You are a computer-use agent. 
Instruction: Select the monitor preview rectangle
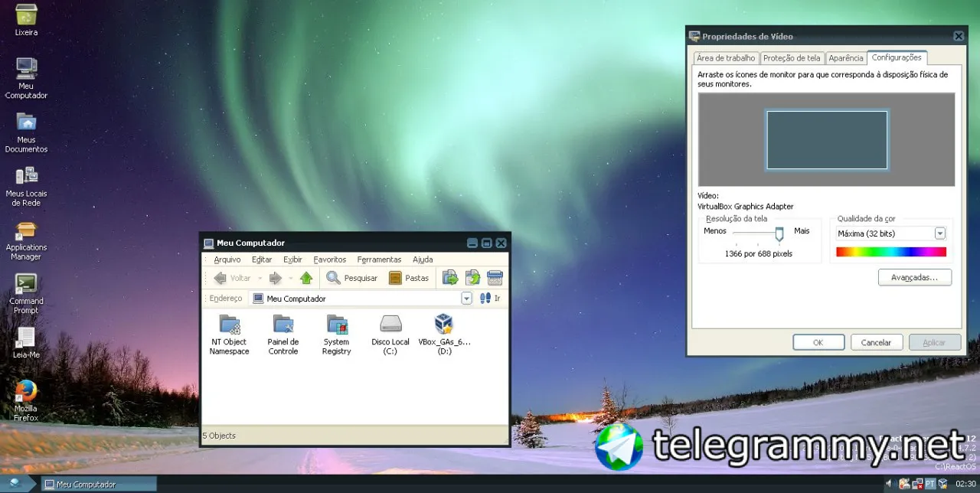[827, 140]
